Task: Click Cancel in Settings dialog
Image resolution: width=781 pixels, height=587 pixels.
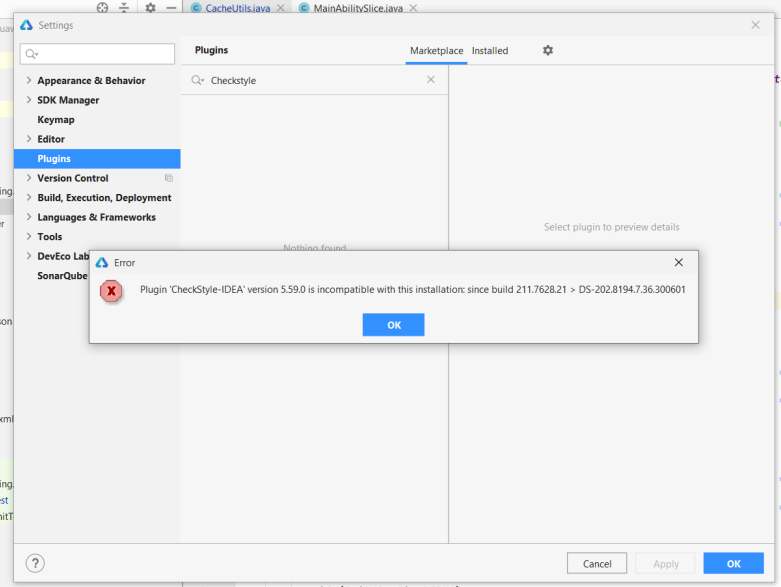Action: 597,564
